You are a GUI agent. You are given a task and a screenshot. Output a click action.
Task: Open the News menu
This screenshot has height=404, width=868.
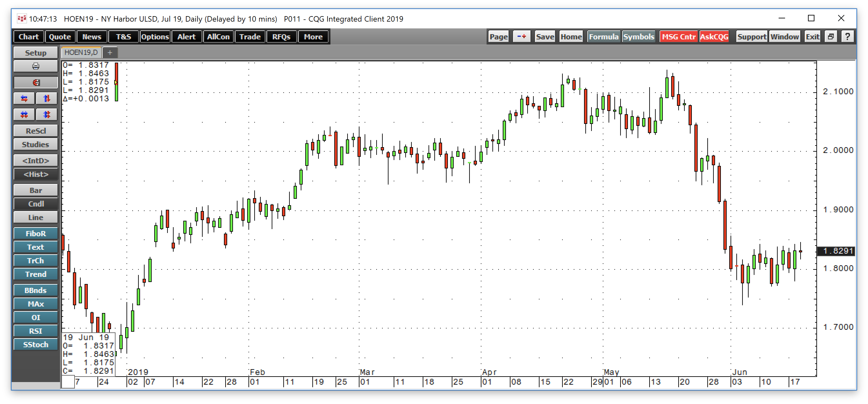coord(92,36)
